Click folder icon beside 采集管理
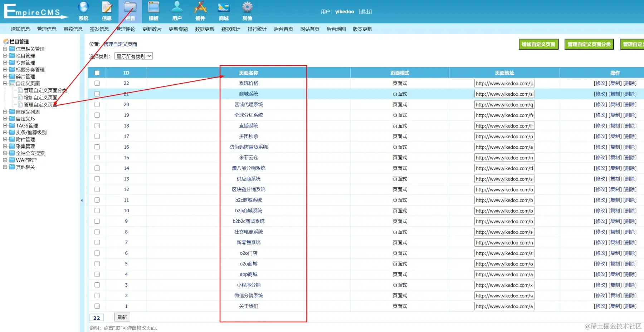Viewport: 644px width, 332px height. pos(12,146)
